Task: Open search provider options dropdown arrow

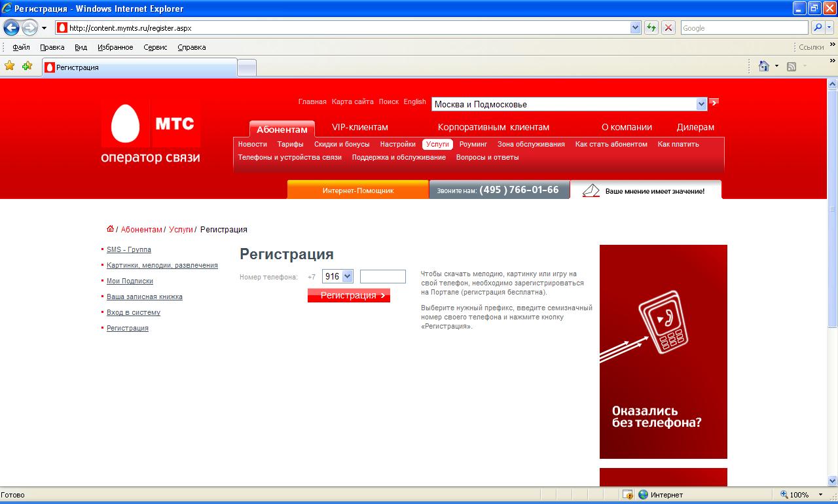Action: [x=829, y=28]
